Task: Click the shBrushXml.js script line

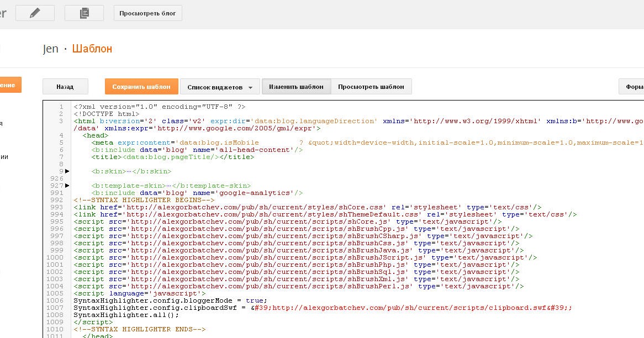Action: tap(296, 279)
